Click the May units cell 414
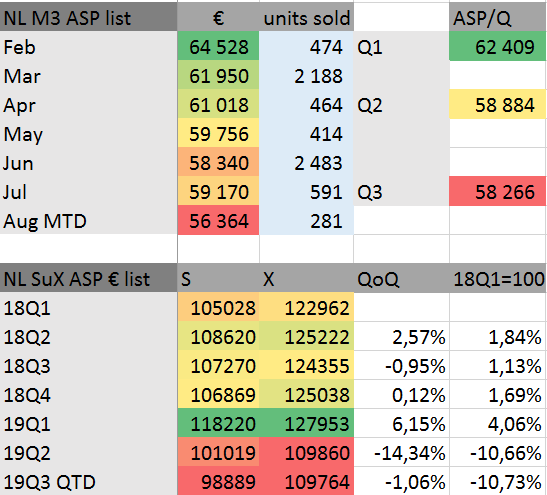The image size is (547, 495). pos(306,133)
